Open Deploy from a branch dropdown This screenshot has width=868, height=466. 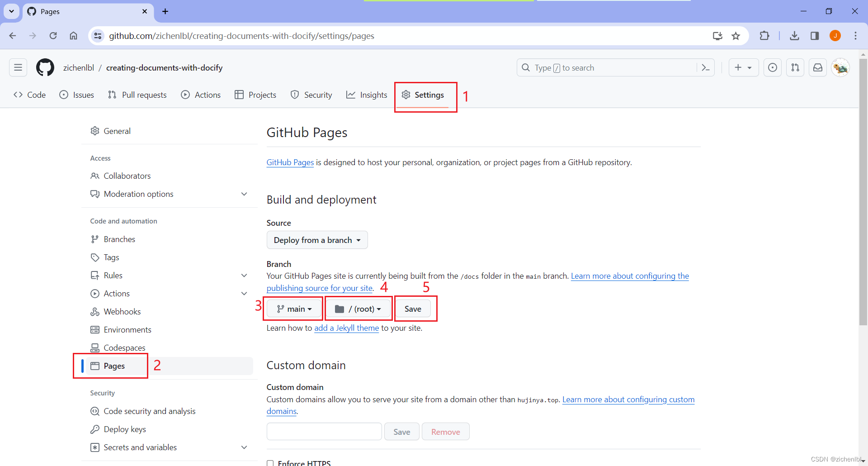point(317,240)
